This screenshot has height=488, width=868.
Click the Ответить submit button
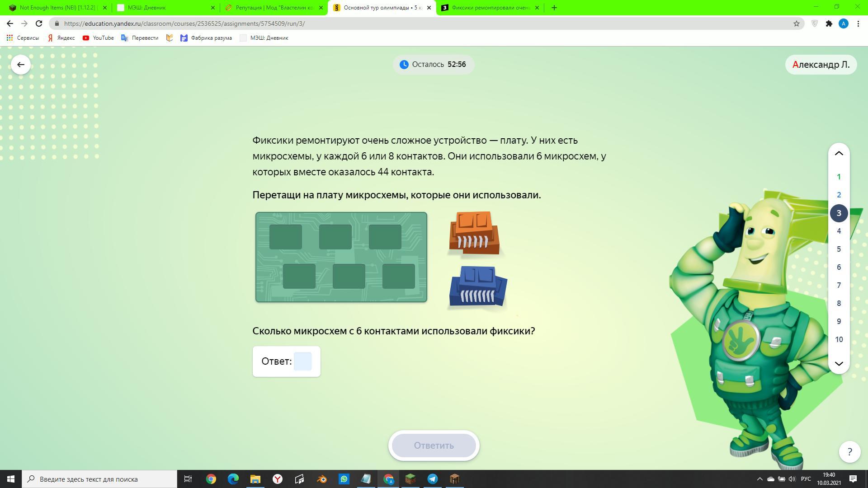coord(434,446)
